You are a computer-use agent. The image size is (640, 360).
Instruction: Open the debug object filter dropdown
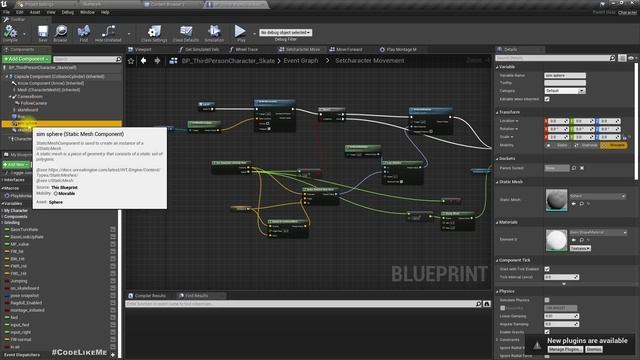point(285,32)
